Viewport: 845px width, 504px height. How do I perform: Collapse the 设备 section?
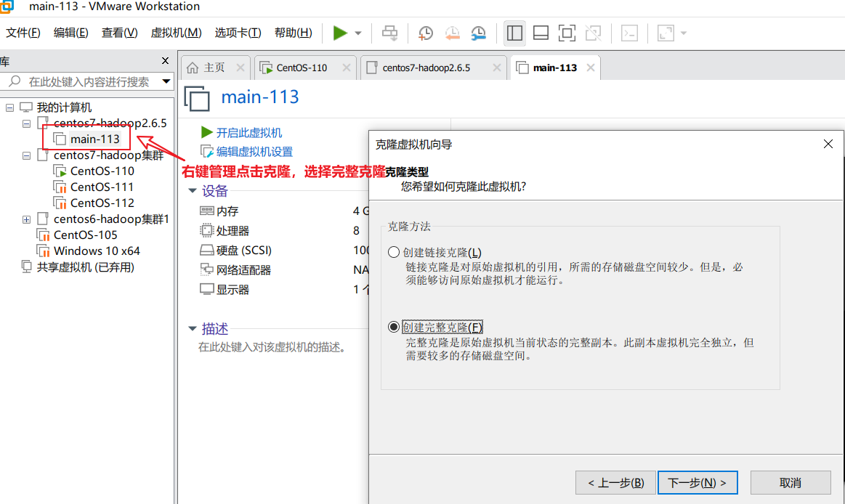[x=193, y=190]
